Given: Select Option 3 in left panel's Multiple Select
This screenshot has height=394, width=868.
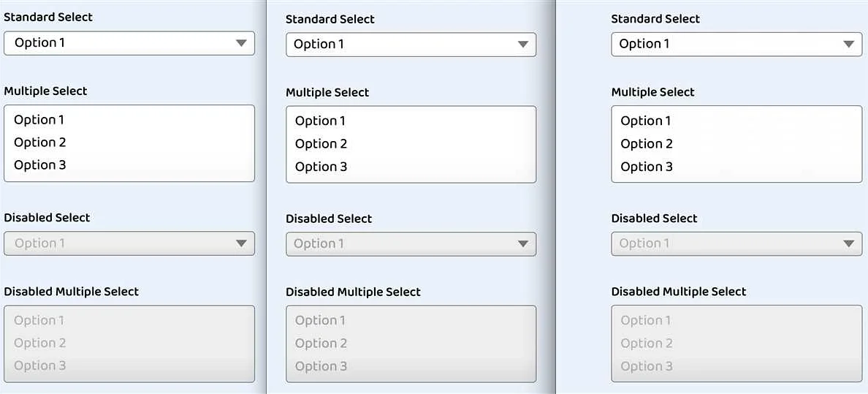Looking at the screenshot, I should click(x=129, y=165).
